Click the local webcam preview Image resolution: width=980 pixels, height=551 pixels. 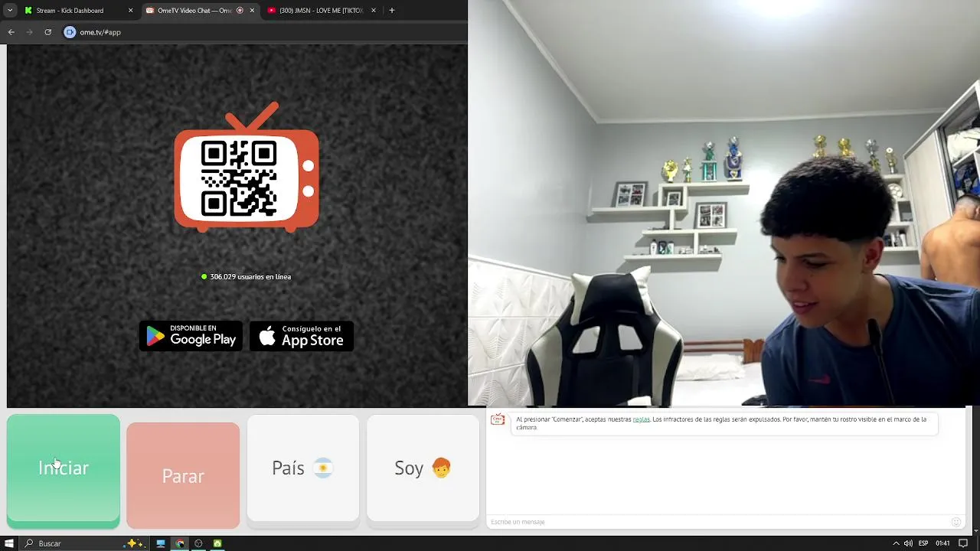(724, 203)
